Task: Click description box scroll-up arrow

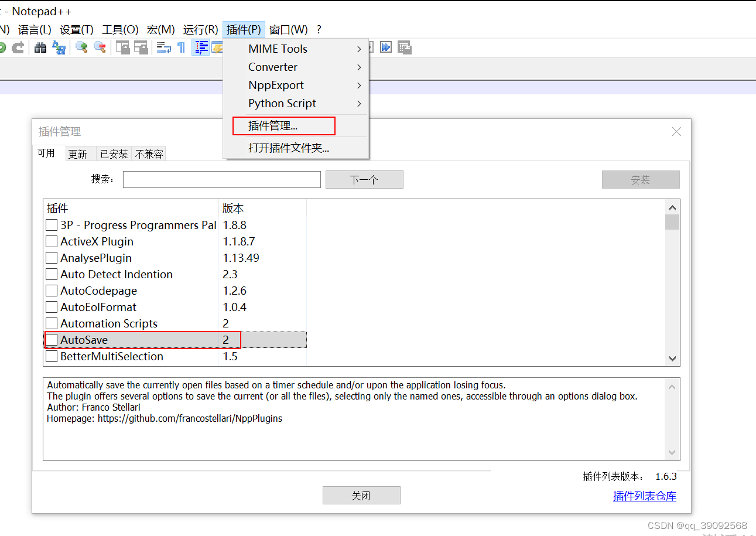Action: [672, 387]
